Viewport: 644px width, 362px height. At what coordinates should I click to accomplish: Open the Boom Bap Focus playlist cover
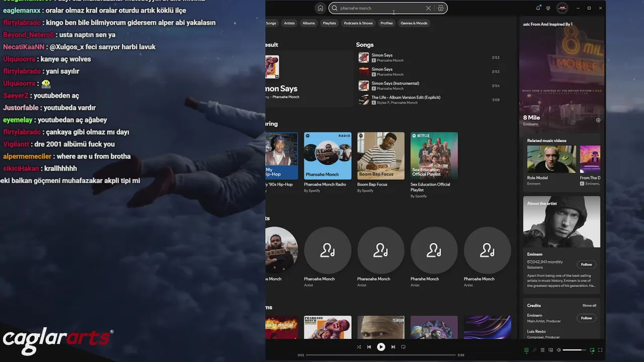point(381,156)
